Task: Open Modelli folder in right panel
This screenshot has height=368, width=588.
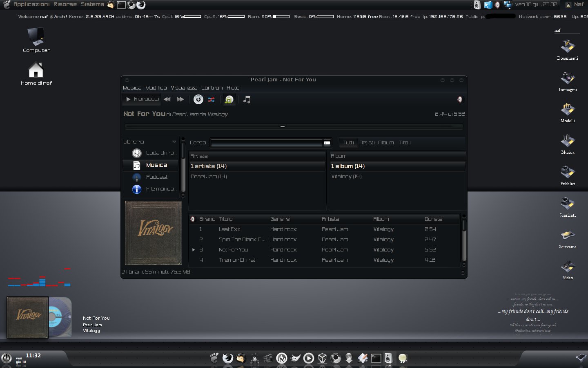Action: pos(568,112)
